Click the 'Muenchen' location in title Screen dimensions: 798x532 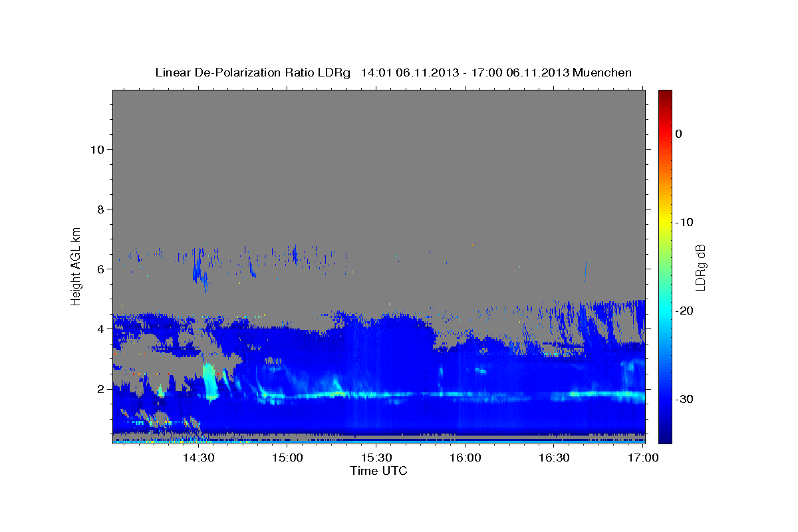(x=603, y=72)
